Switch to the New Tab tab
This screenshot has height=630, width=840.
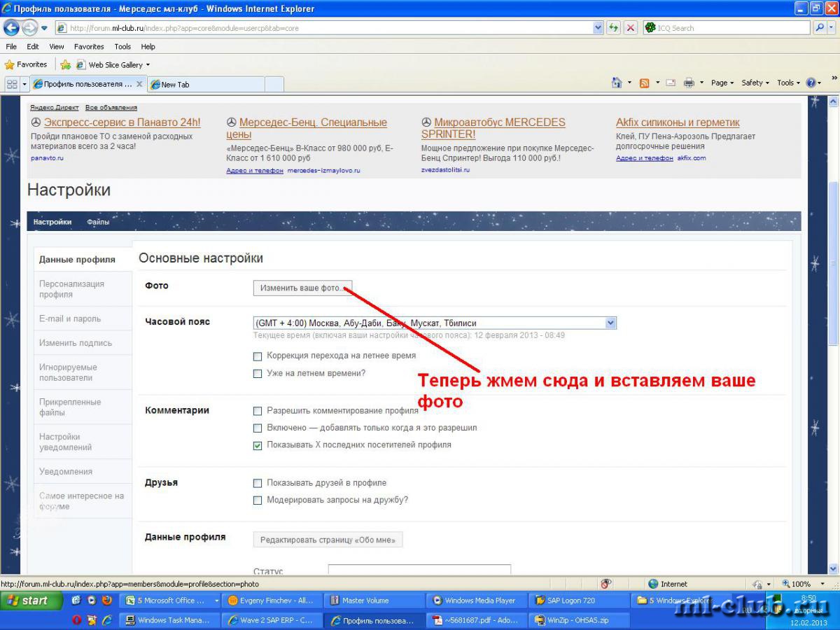(205, 84)
